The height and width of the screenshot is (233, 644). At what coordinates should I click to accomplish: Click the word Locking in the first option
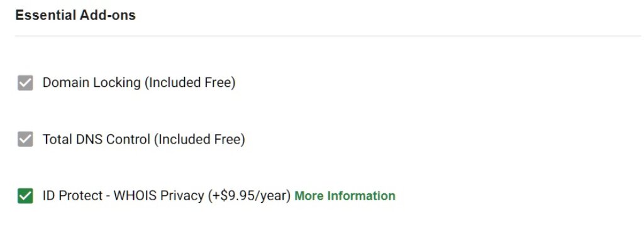(116, 82)
